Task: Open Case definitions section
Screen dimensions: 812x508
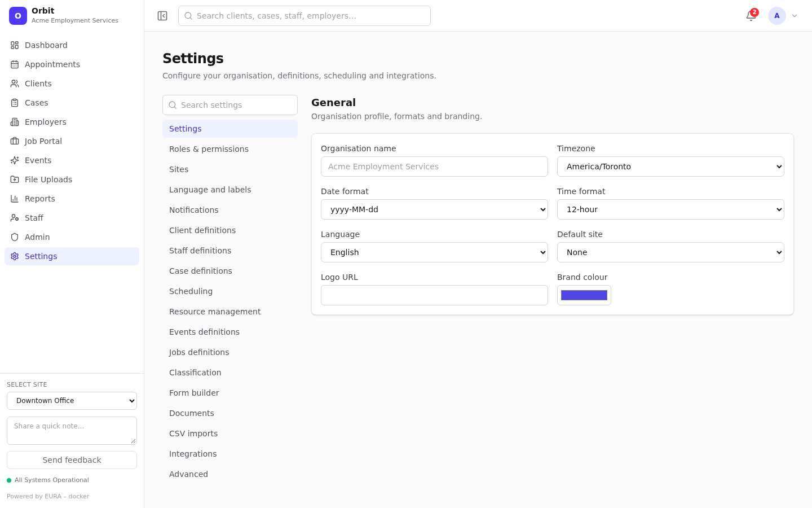Action: pos(230,271)
